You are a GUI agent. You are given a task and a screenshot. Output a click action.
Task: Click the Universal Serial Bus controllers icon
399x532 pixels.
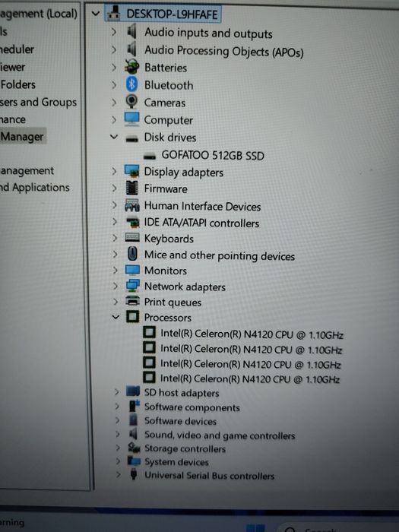coord(134,474)
